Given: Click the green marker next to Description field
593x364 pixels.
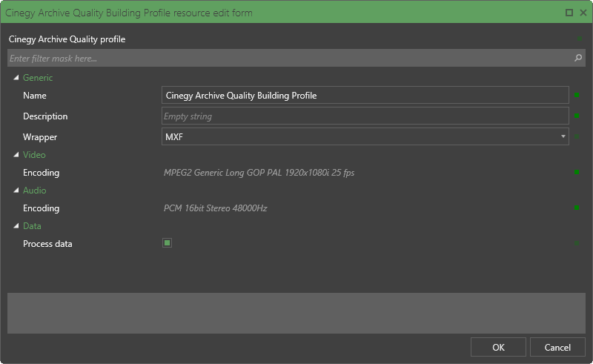Looking at the screenshot, I should point(577,116).
